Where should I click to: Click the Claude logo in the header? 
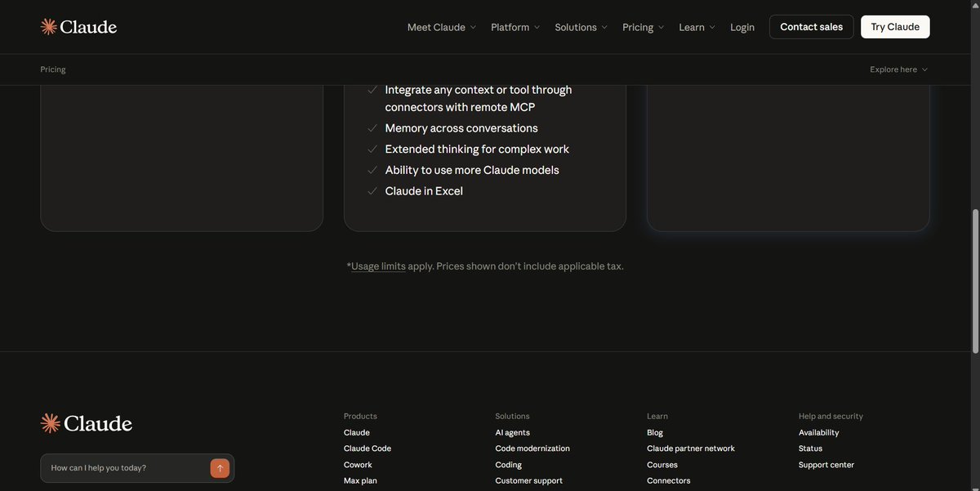click(x=78, y=27)
